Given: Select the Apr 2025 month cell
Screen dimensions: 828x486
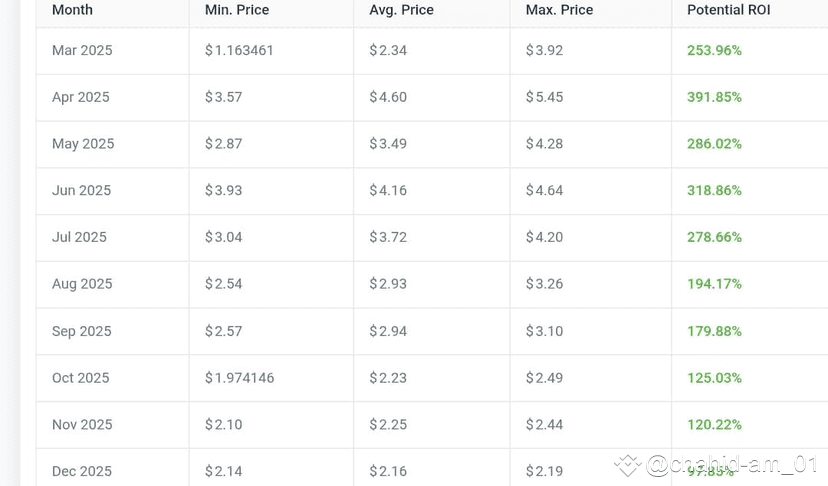Looking at the screenshot, I should point(80,97).
